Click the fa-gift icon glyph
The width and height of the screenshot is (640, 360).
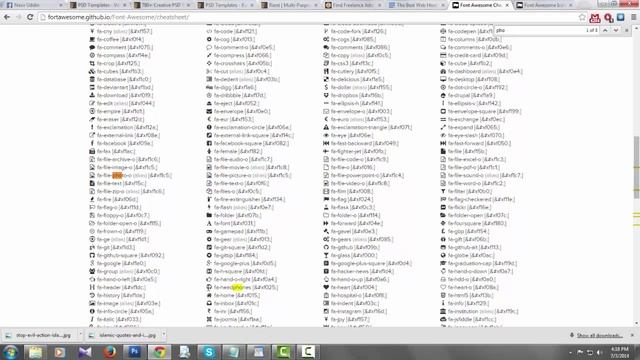[443, 239]
